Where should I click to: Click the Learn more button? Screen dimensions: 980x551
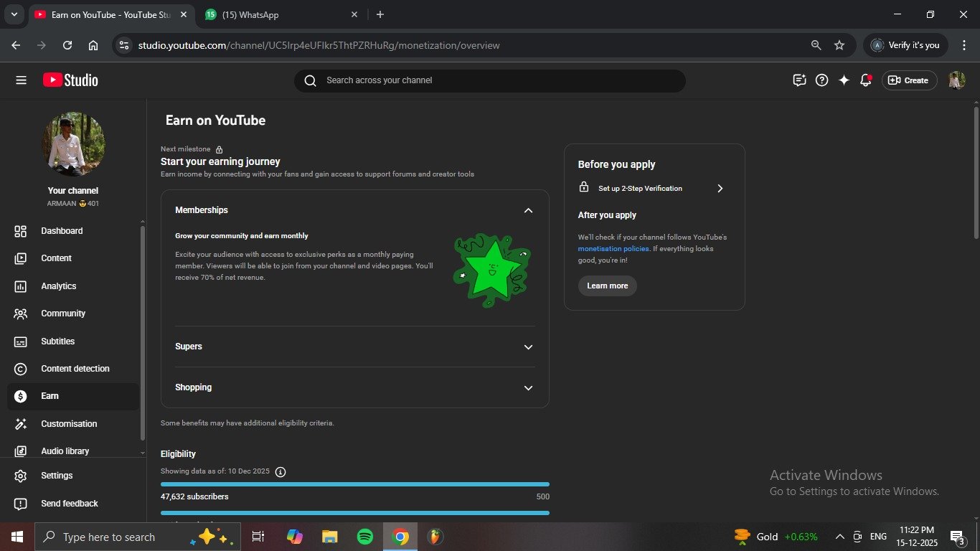[x=607, y=286]
